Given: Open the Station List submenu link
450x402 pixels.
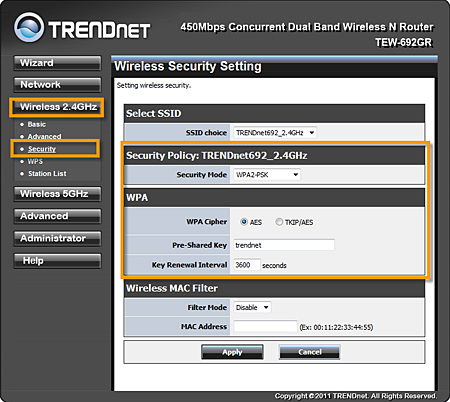Looking at the screenshot, I should (47, 174).
